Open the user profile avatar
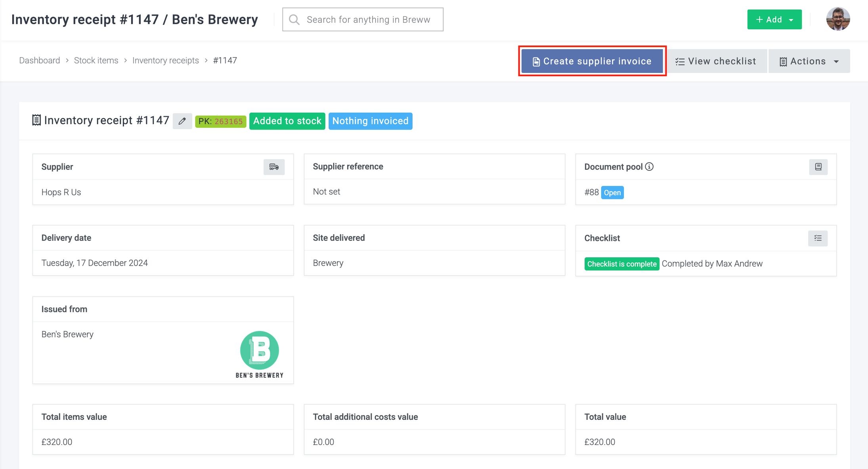 pos(838,19)
